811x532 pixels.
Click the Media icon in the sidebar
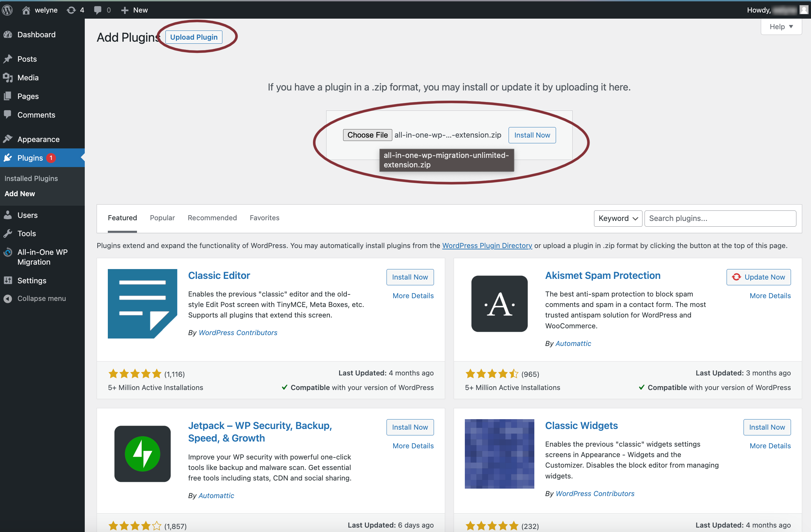click(8, 78)
